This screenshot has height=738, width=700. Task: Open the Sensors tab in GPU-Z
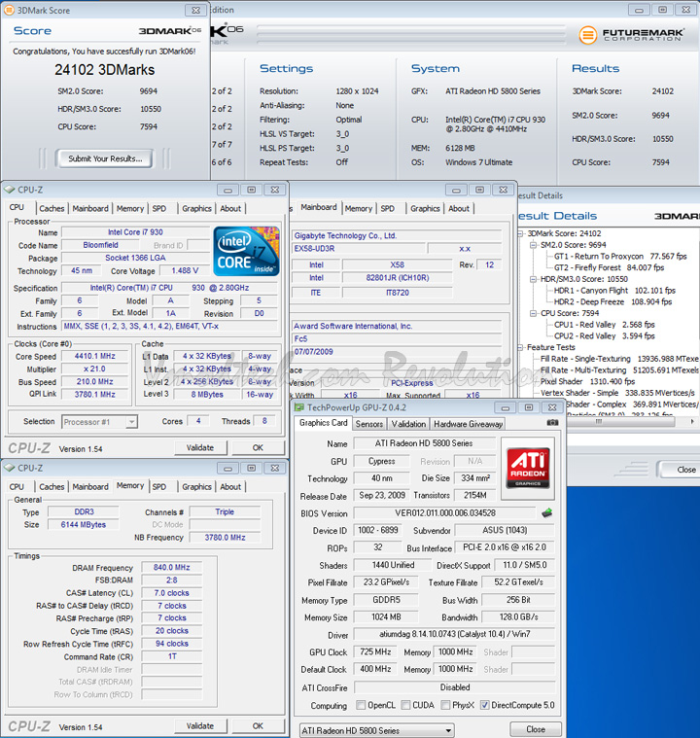click(x=369, y=424)
